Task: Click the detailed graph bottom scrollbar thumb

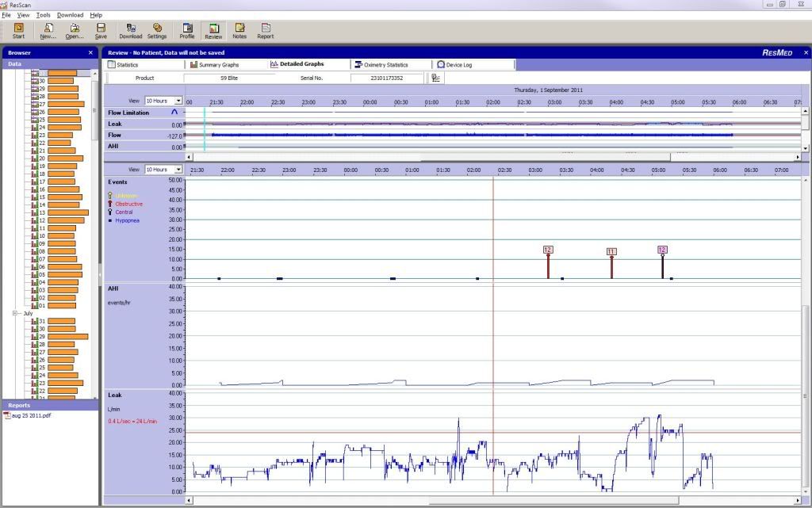Action: pos(553,500)
